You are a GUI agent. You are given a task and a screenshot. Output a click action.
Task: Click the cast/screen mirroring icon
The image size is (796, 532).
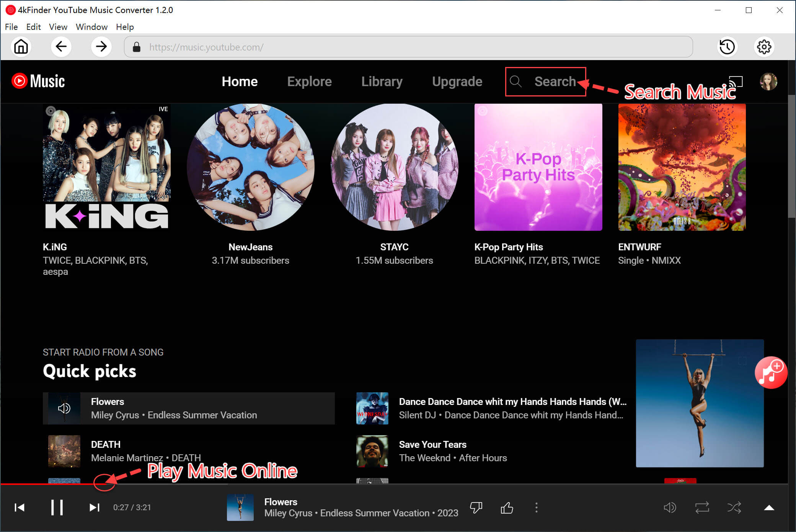pos(737,81)
